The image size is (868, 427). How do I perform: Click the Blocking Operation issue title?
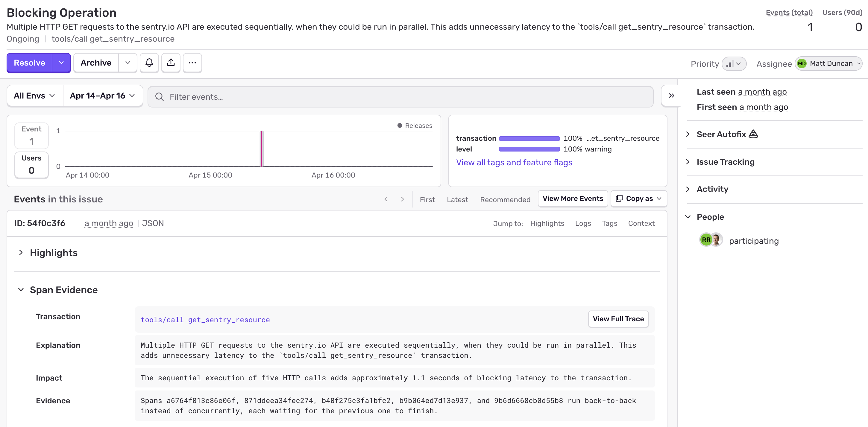tap(62, 13)
